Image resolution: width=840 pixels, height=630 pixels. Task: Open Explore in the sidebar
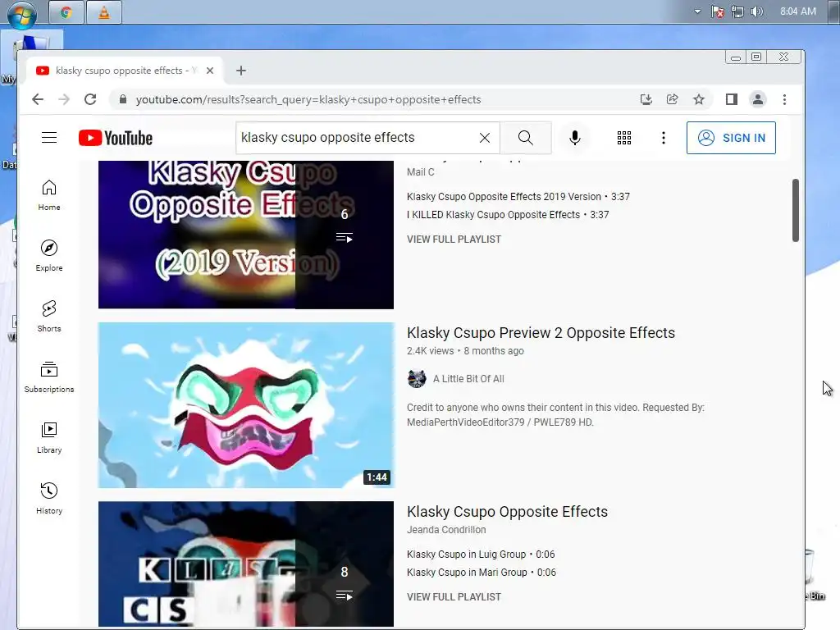[49, 256]
